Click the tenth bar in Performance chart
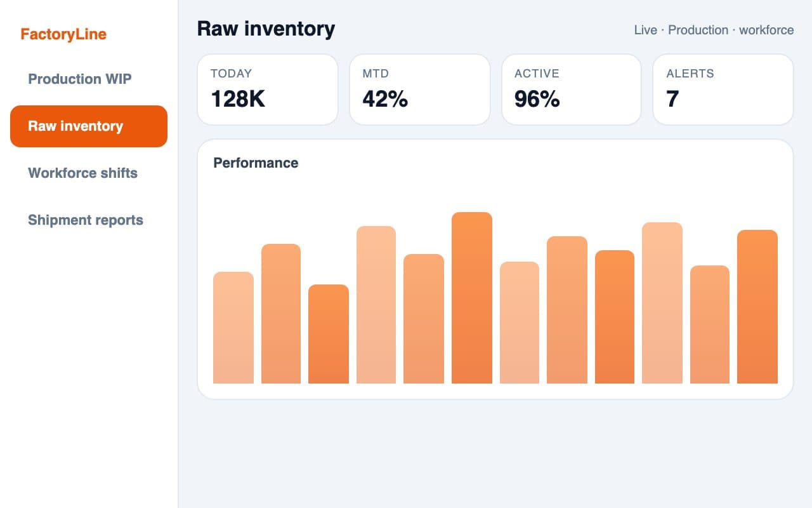This screenshot has width=812, height=508. tap(662, 303)
